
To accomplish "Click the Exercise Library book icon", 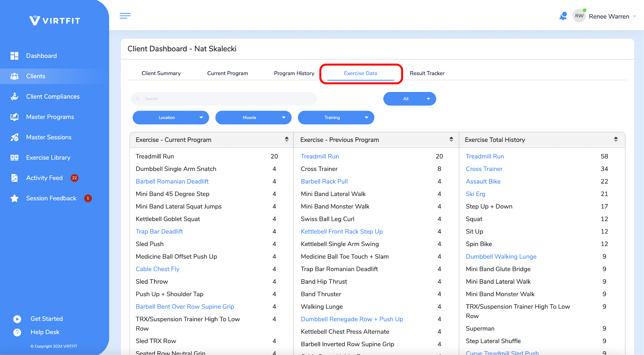I will click(15, 157).
